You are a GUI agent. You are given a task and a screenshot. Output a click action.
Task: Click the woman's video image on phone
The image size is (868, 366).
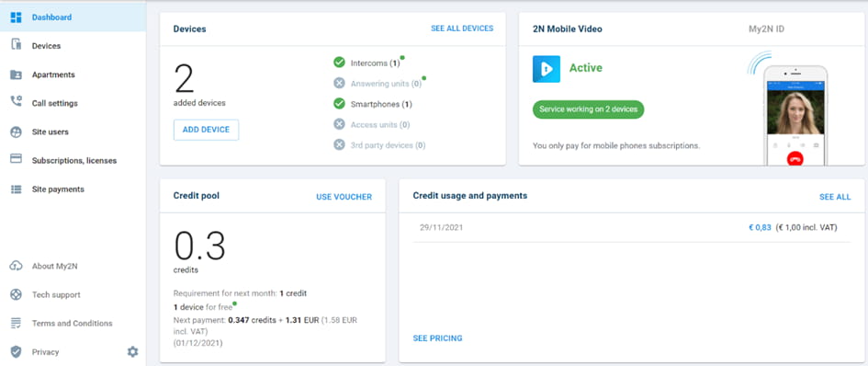click(795, 111)
